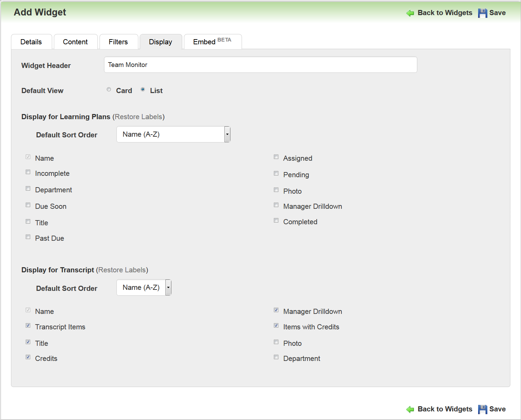The image size is (521, 420).
Task: Click the green back arrow icon at page bottom
Action: (410, 409)
